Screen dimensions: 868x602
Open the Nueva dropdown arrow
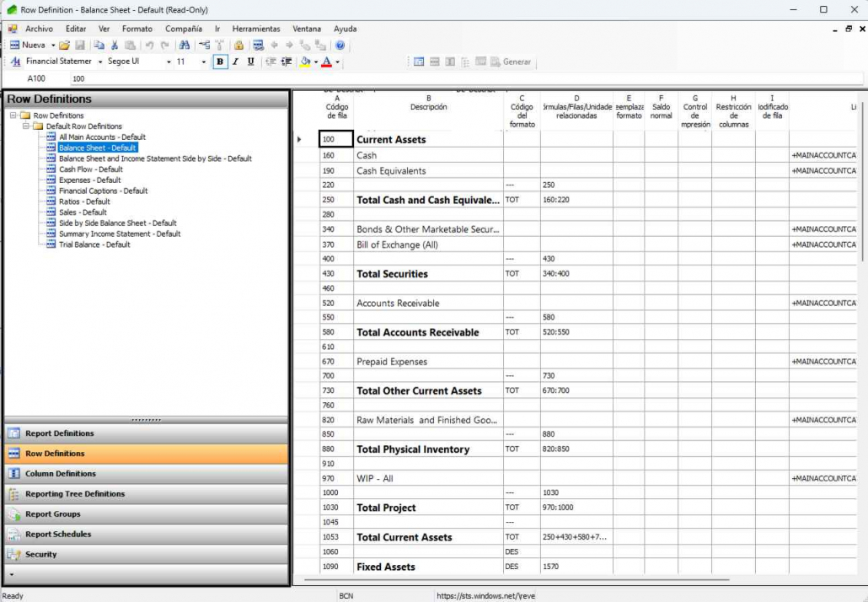(52, 45)
